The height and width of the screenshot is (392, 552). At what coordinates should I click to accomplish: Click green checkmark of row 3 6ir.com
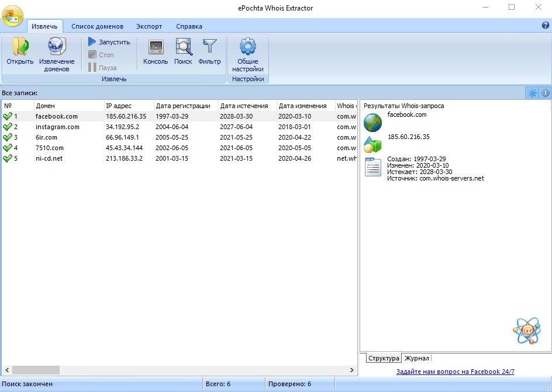point(8,137)
